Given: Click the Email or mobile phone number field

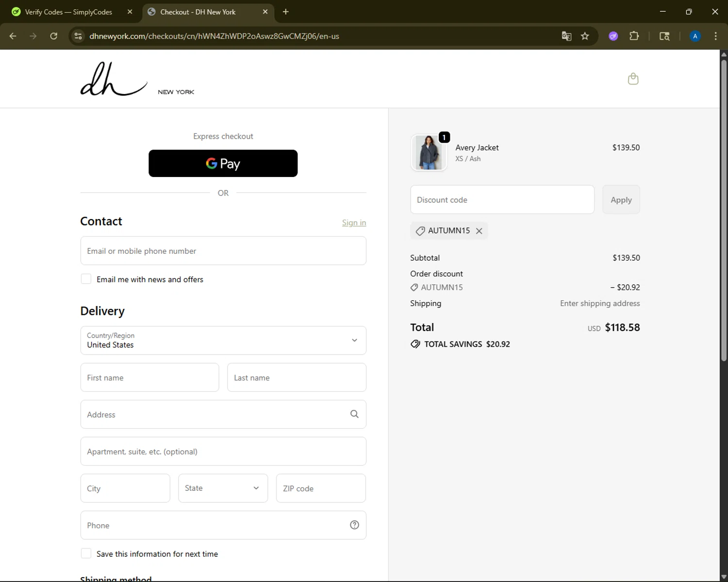Looking at the screenshot, I should (x=223, y=251).
